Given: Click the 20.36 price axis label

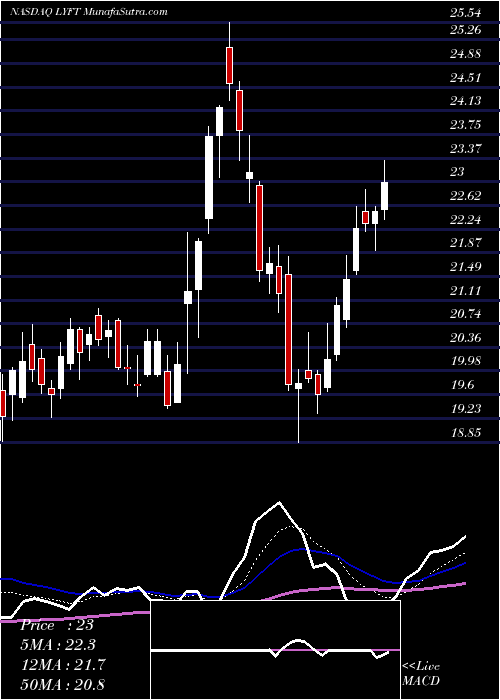Looking at the screenshot, I should coord(466,338).
